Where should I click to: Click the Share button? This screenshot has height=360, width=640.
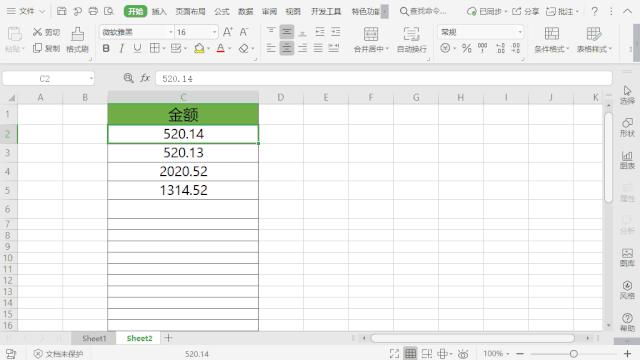[x=526, y=11]
